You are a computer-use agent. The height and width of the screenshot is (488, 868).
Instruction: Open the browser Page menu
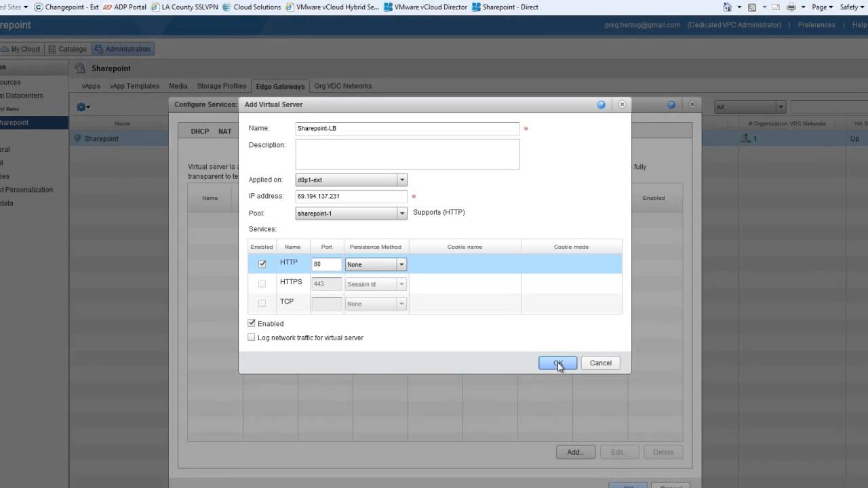click(822, 7)
